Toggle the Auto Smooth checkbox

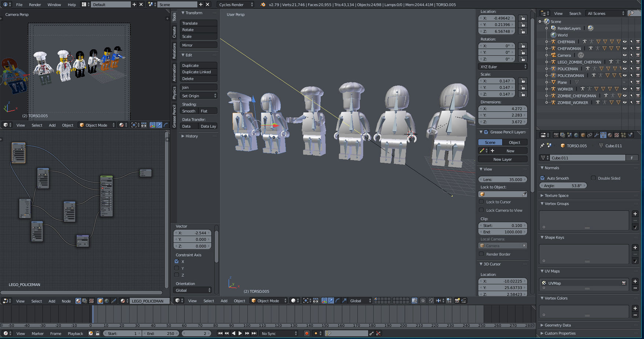click(x=542, y=178)
